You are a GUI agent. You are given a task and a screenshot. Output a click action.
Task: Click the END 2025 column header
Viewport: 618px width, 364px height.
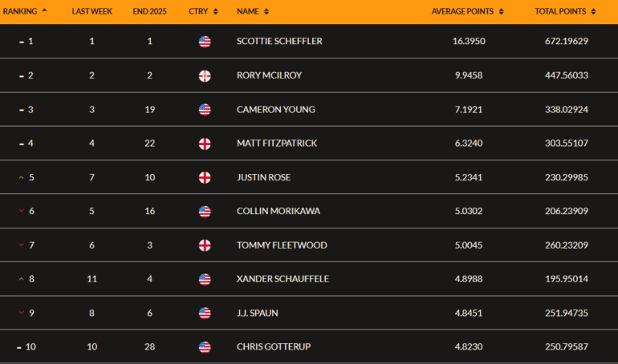coord(149,11)
